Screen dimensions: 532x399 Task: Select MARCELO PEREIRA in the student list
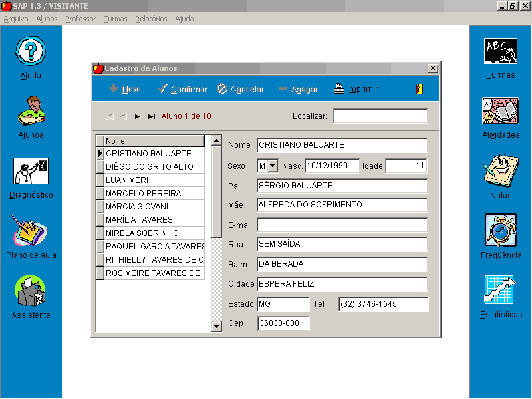[x=153, y=194]
